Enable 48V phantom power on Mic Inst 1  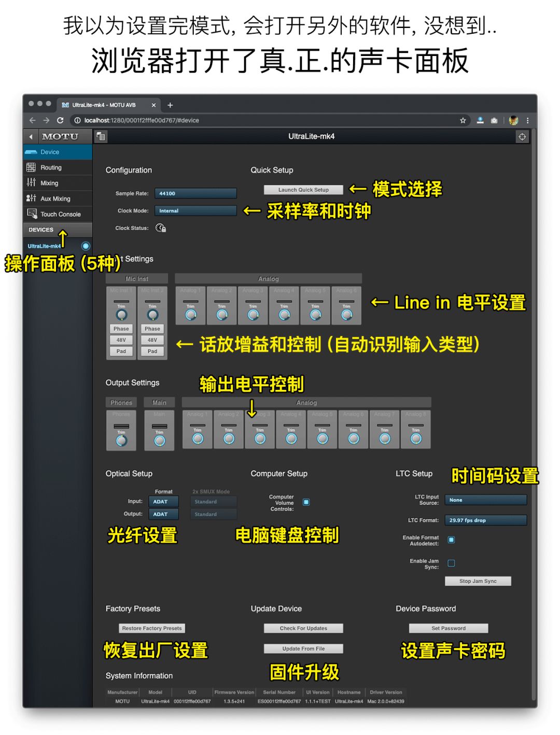[x=121, y=340]
